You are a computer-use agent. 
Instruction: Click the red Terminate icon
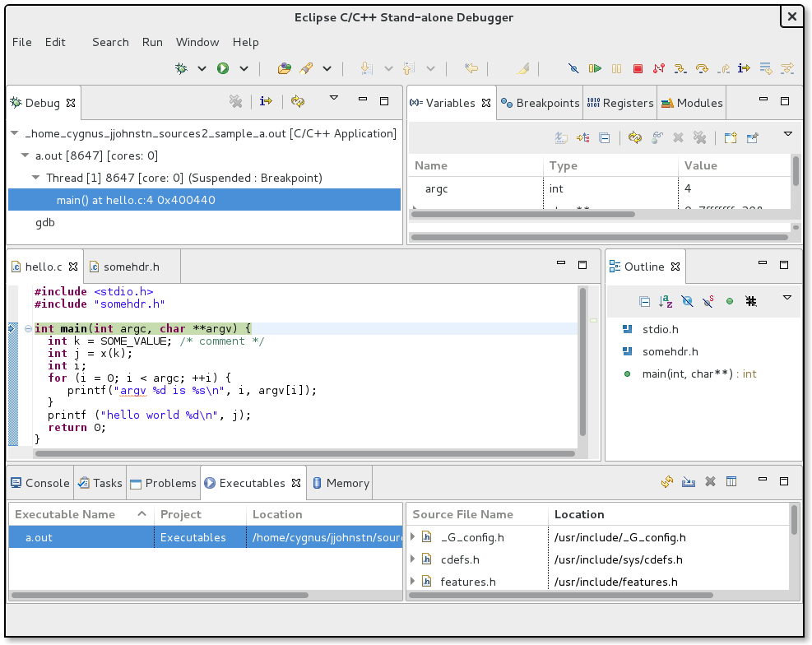click(638, 68)
